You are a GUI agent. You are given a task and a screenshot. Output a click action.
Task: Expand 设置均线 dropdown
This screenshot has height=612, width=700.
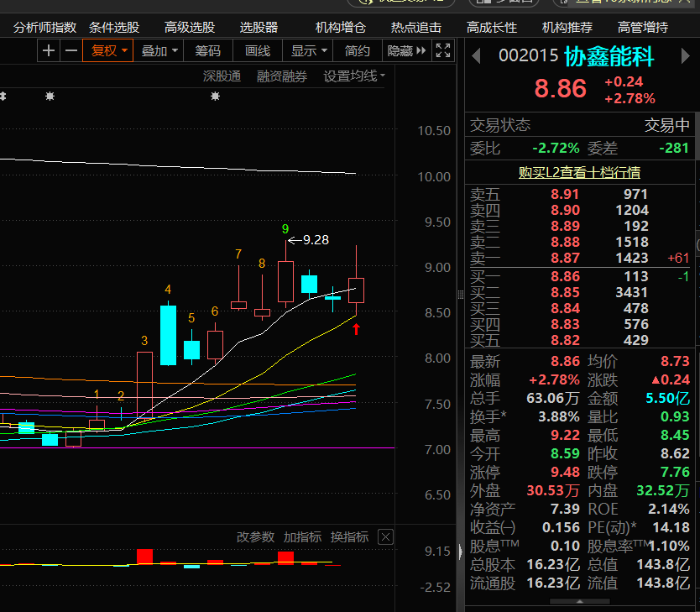354,76
